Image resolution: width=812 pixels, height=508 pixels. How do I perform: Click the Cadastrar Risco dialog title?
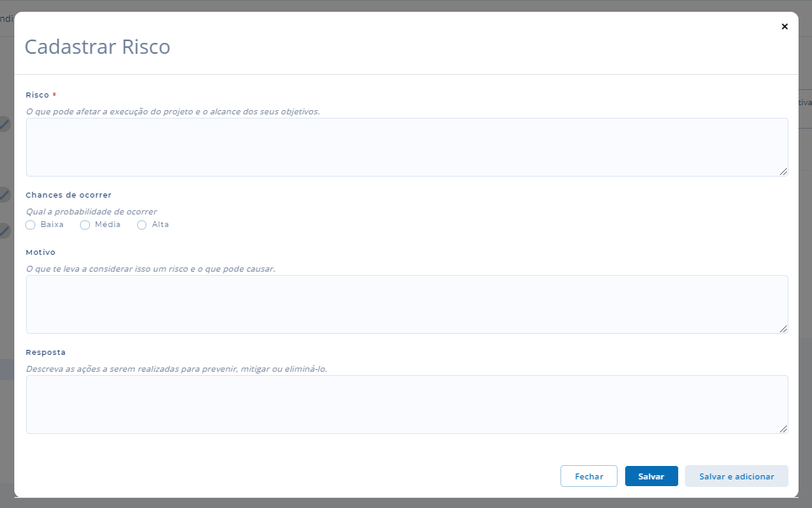click(98, 46)
